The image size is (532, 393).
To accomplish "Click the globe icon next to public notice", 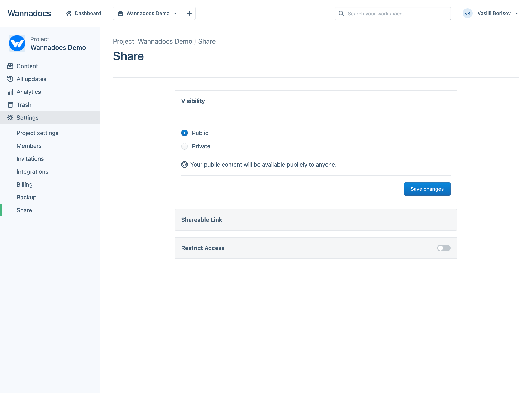I will point(185,165).
